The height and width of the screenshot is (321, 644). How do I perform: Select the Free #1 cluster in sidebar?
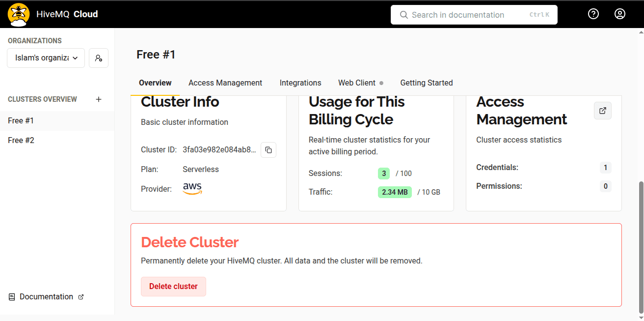point(21,121)
